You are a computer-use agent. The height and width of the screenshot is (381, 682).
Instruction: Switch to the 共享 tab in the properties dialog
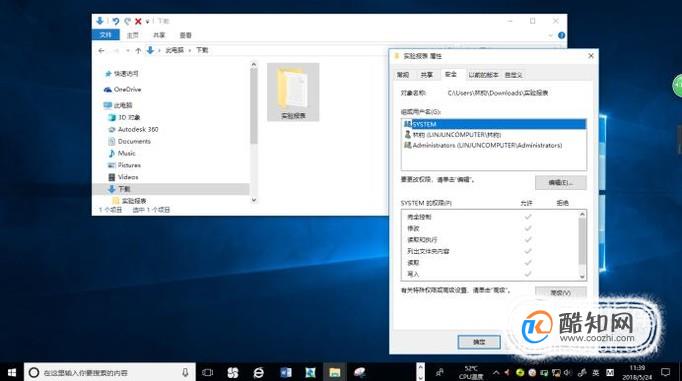[427, 75]
